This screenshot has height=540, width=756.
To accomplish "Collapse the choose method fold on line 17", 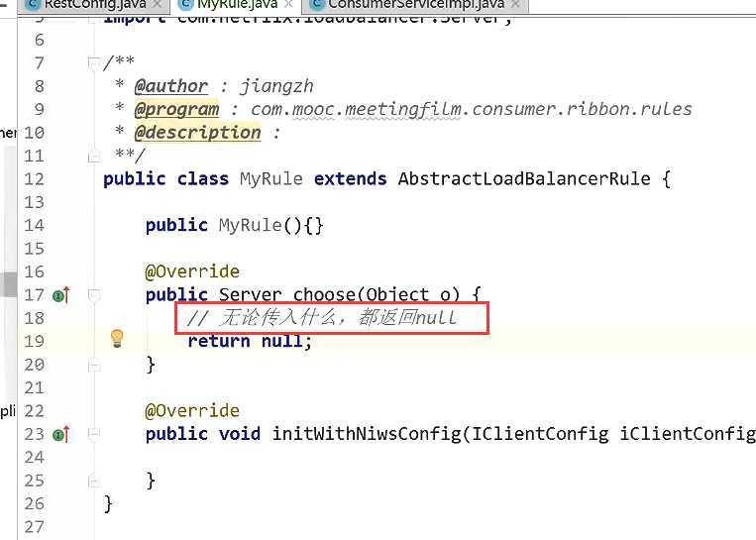I will 93,295.
